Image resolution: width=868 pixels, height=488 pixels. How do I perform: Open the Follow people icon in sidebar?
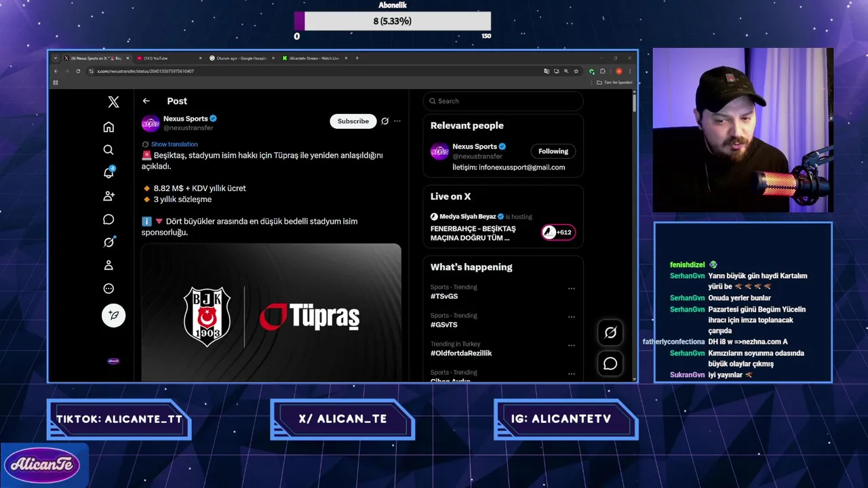[x=108, y=196]
